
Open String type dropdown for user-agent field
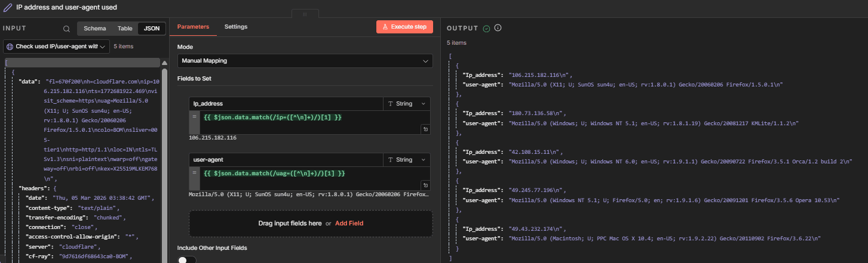coord(406,160)
